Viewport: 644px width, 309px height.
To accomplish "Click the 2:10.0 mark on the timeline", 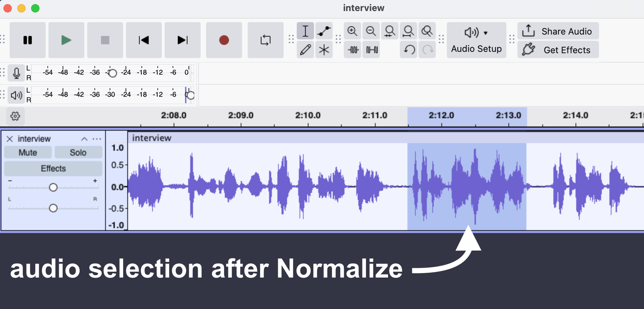I will (x=308, y=115).
